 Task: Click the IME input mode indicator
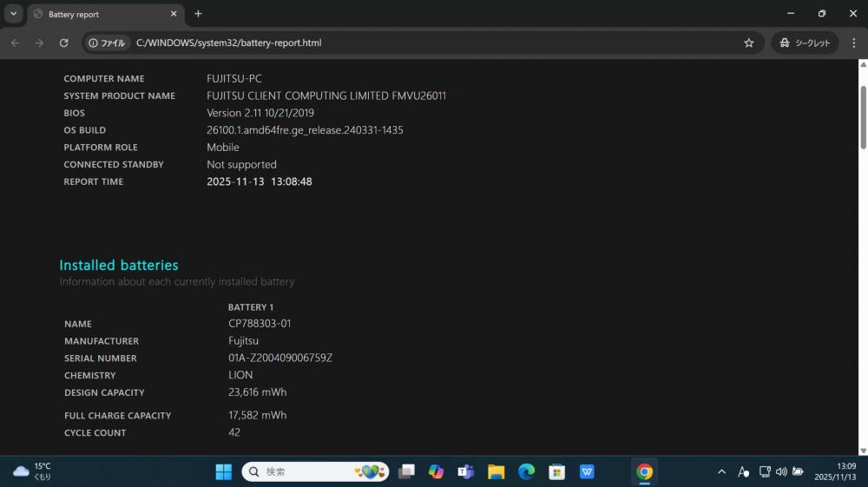[744, 471]
